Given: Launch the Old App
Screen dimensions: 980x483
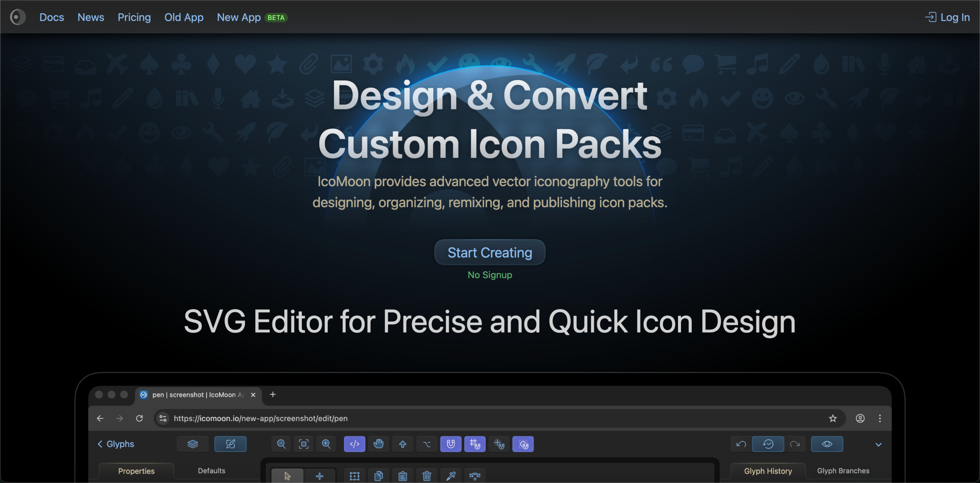Looking at the screenshot, I should pos(184,17).
